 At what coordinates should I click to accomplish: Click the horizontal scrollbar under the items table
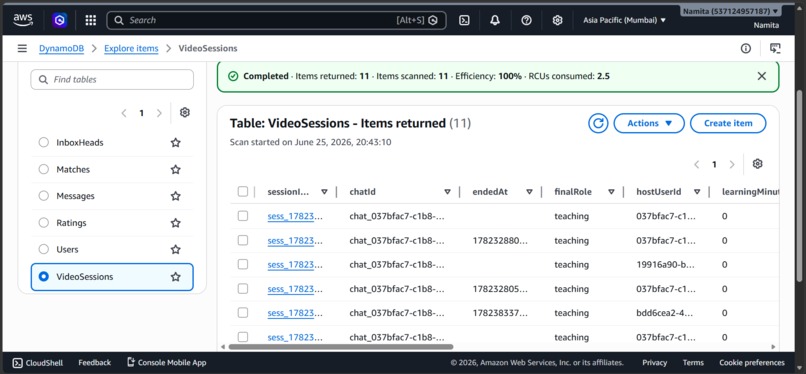coord(341,347)
